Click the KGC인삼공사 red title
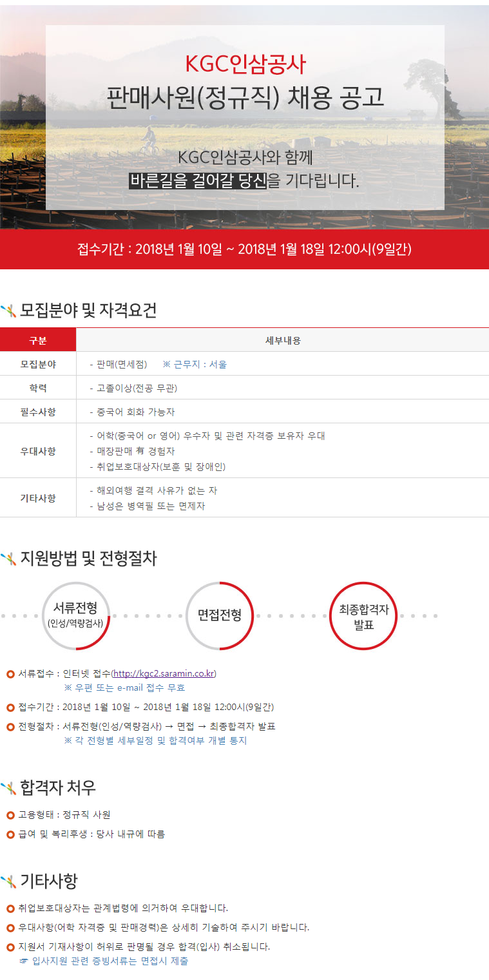 [x=245, y=64]
